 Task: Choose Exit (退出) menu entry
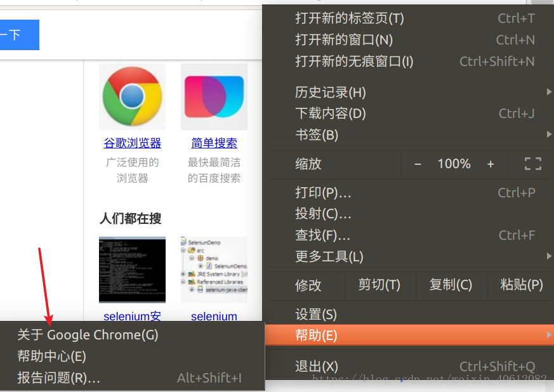coord(410,366)
